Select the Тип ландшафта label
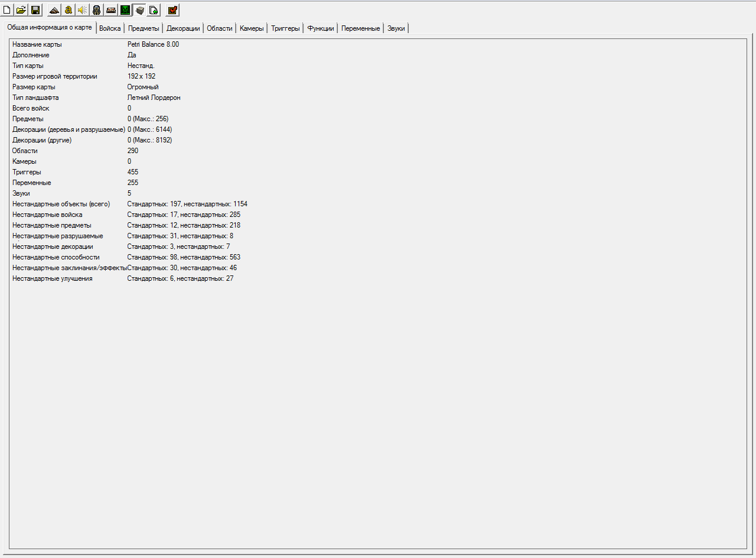756x558 pixels. click(35, 98)
